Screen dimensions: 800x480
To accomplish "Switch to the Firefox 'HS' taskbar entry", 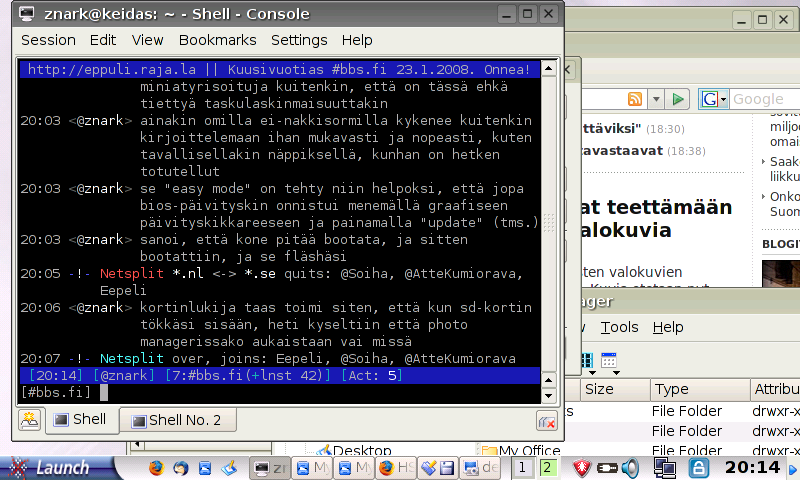I will tap(396, 468).
